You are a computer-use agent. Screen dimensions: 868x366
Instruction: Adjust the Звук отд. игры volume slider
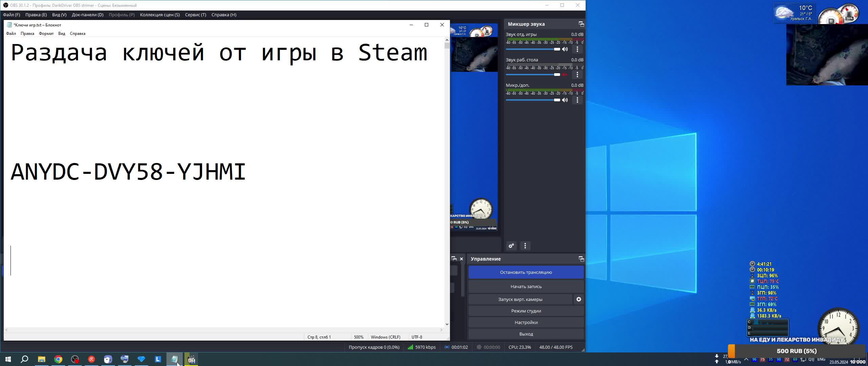[x=557, y=49]
